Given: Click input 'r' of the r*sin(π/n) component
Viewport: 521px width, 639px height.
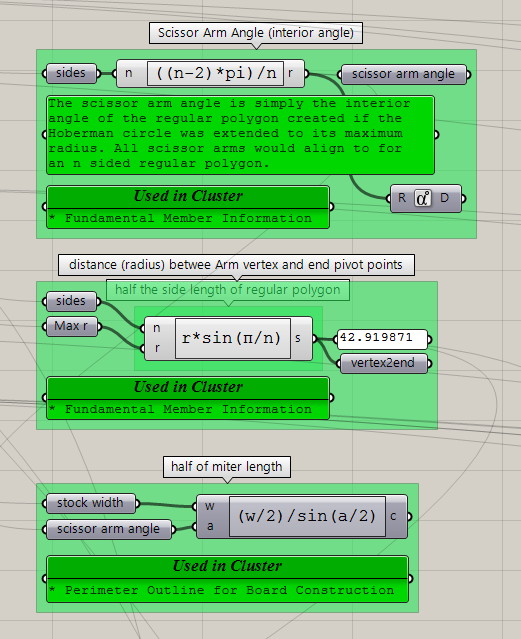Looking at the screenshot, I should (157, 348).
